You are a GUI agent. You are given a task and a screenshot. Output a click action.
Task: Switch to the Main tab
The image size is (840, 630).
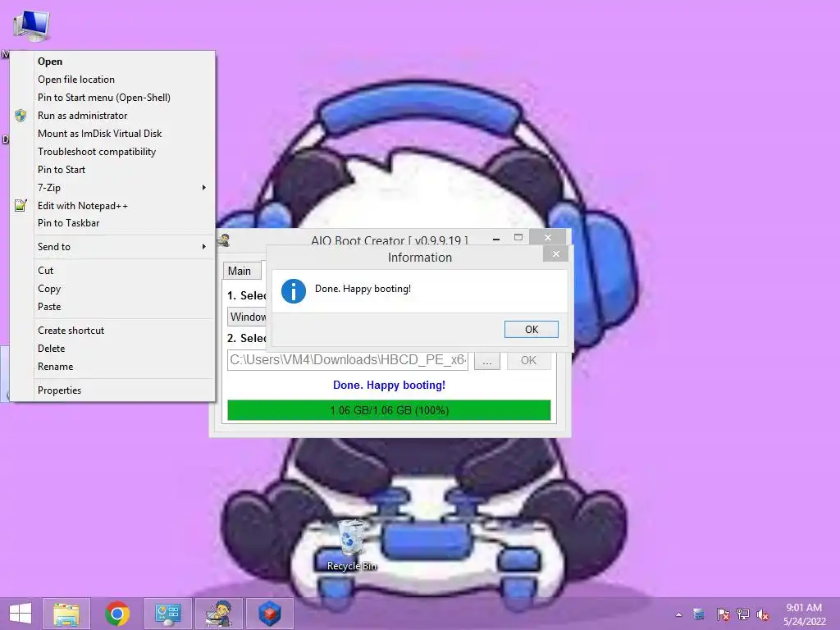pos(242,271)
